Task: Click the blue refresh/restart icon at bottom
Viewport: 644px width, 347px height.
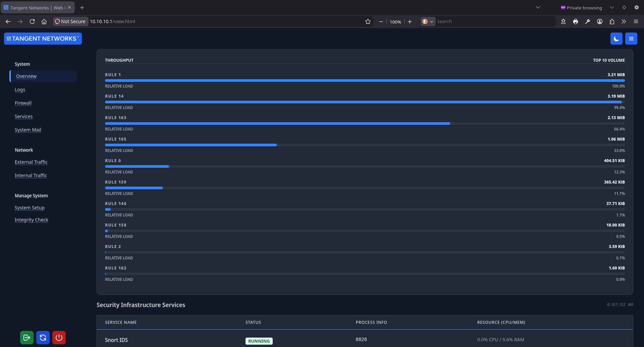Action: tap(43, 338)
